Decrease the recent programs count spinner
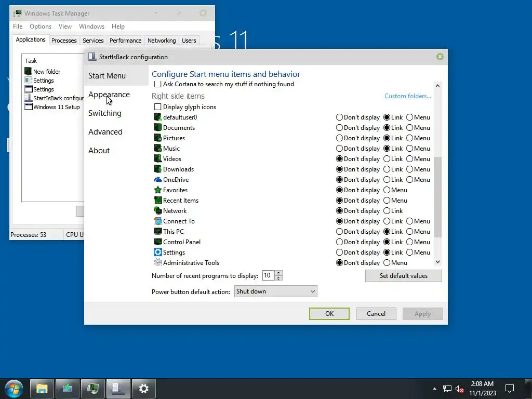This screenshot has width=532, height=399. (x=278, y=278)
